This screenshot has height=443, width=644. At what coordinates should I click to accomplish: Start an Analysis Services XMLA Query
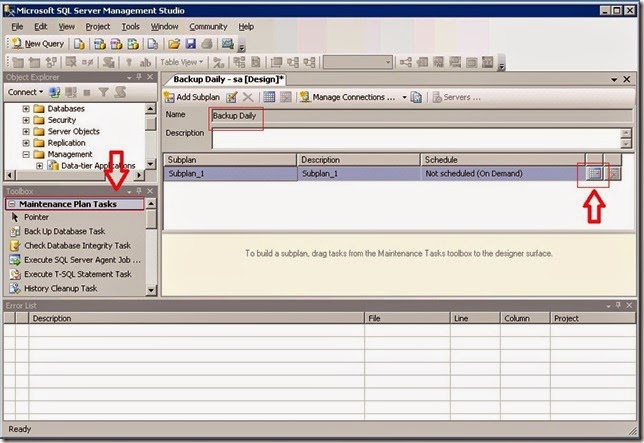tap(133, 44)
